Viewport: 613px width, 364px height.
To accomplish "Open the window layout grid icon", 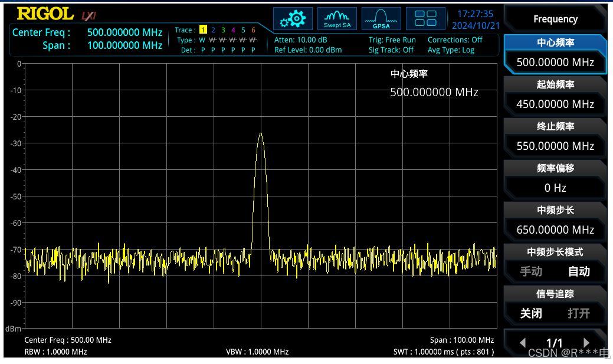I will coord(425,18).
